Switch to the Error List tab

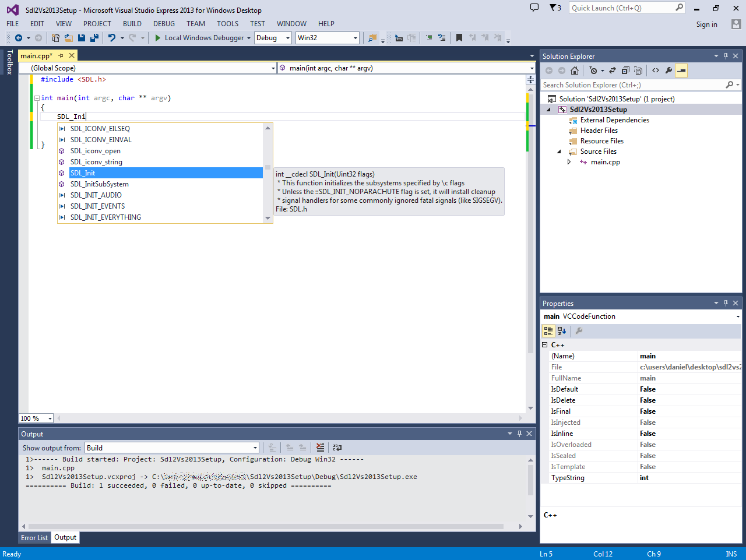click(34, 537)
